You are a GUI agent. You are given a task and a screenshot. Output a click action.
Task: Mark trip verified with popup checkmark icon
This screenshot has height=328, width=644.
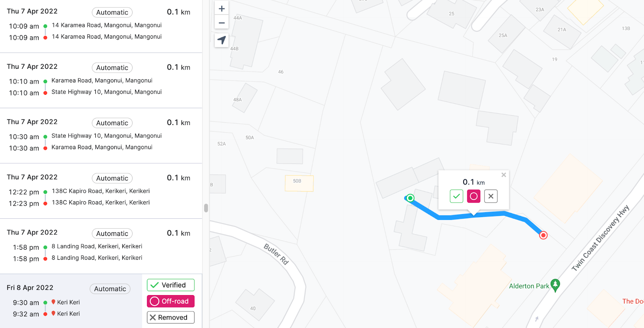tap(456, 196)
